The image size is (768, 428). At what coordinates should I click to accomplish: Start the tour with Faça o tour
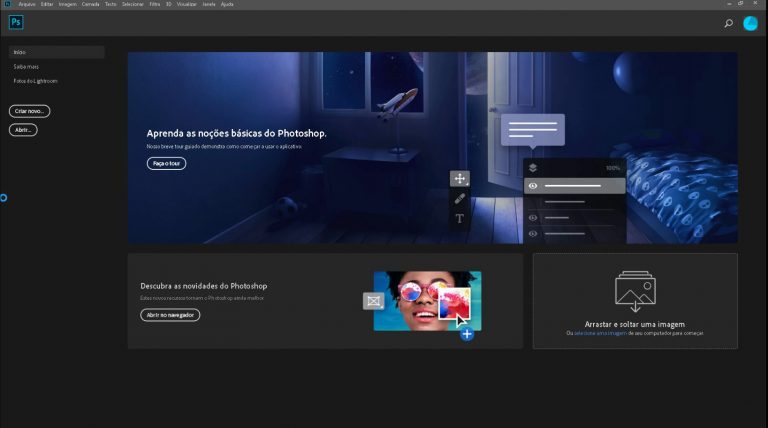pos(167,164)
